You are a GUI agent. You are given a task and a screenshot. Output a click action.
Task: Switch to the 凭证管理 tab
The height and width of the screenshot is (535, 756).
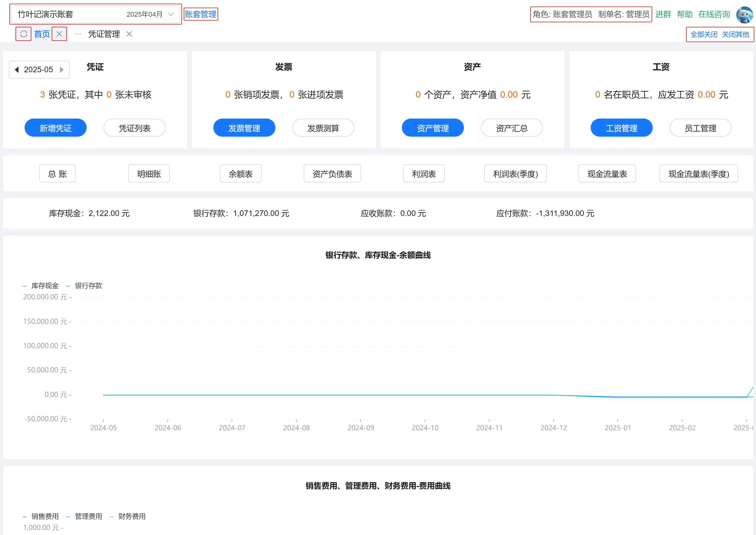click(104, 34)
